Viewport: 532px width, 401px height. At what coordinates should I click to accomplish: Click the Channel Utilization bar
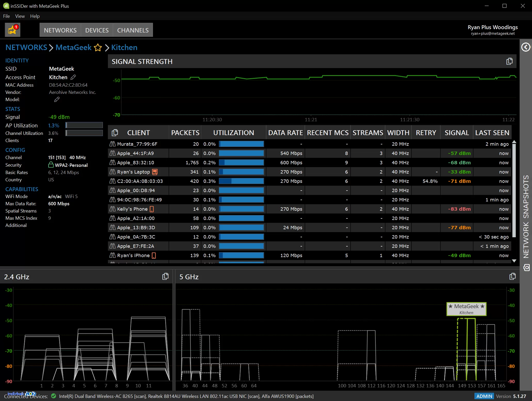tap(84, 133)
